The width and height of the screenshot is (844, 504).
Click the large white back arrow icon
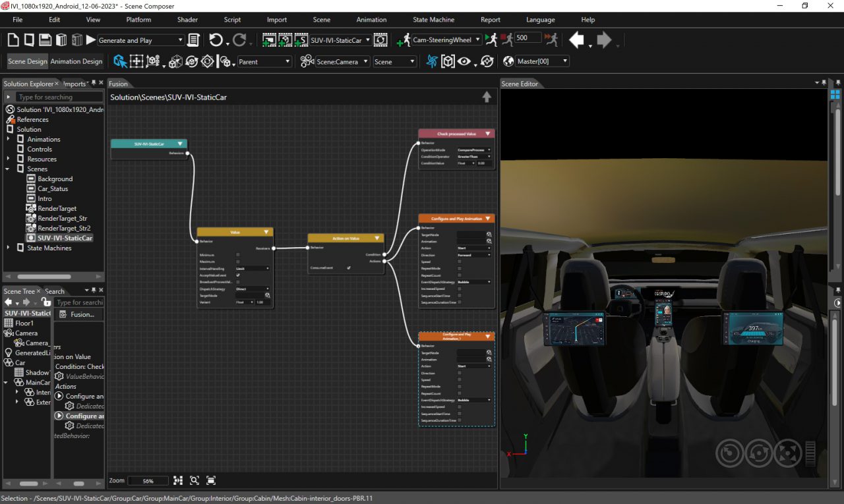(576, 40)
